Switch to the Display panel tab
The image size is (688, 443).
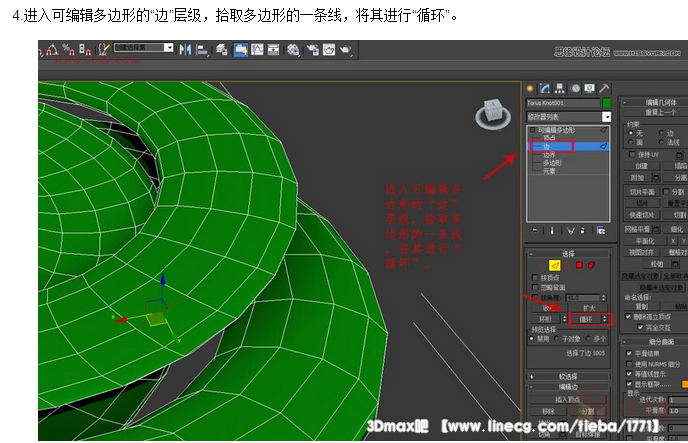pos(590,89)
